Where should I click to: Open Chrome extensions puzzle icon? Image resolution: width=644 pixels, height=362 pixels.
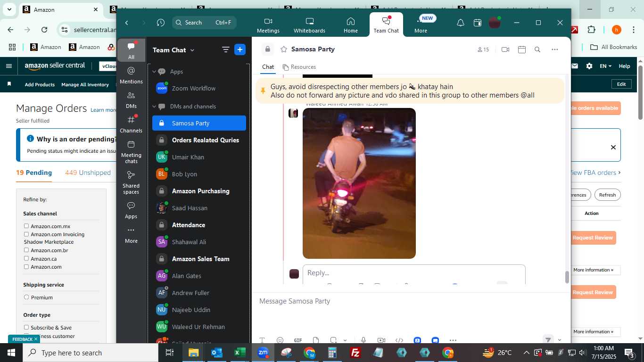592,30
